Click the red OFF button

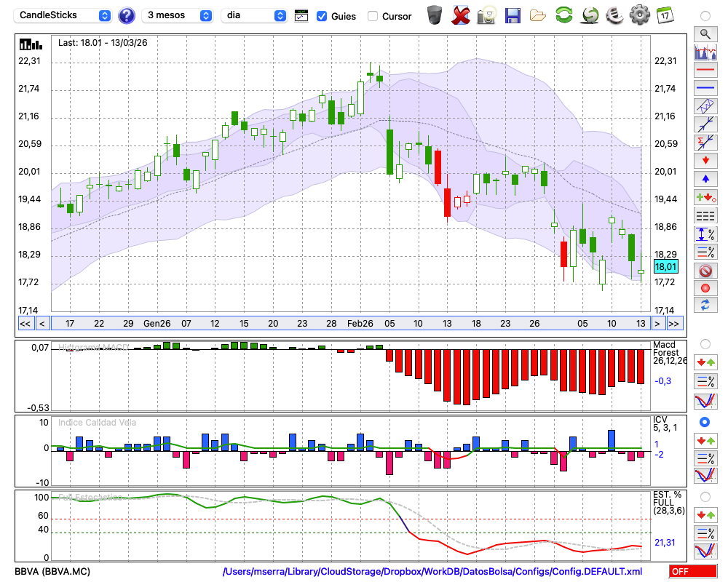click(x=693, y=572)
